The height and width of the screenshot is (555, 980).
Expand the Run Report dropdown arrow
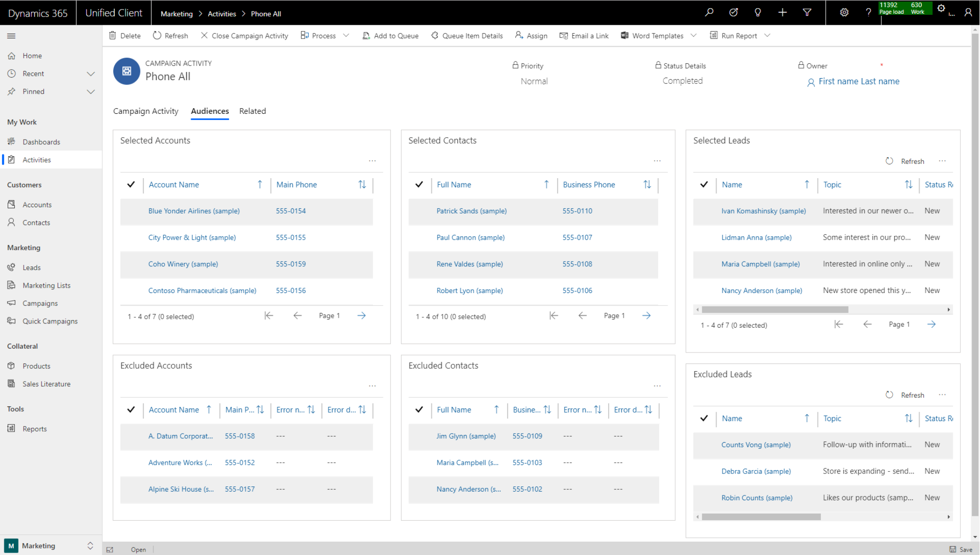coord(767,36)
